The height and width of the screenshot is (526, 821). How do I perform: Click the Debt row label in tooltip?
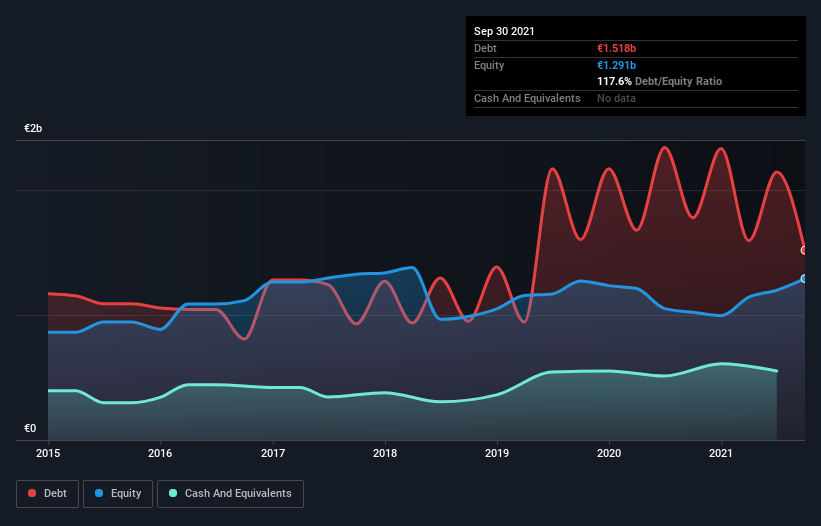click(x=485, y=48)
